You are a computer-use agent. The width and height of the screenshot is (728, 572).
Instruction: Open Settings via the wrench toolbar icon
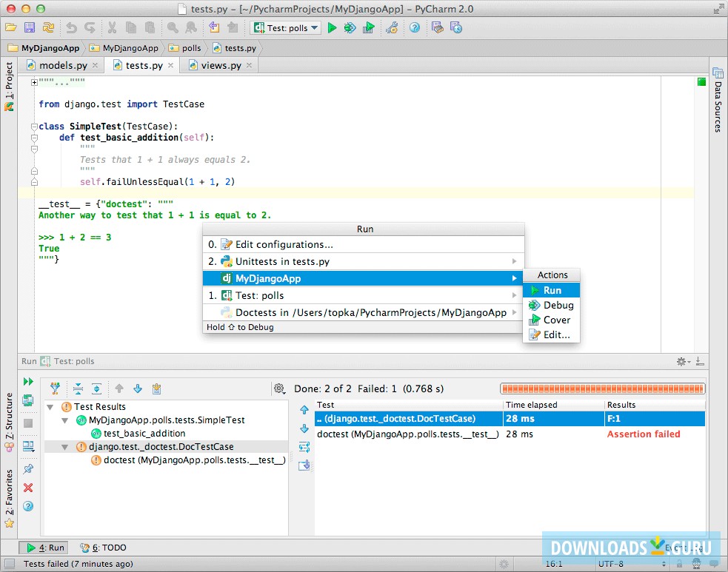click(x=392, y=28)
